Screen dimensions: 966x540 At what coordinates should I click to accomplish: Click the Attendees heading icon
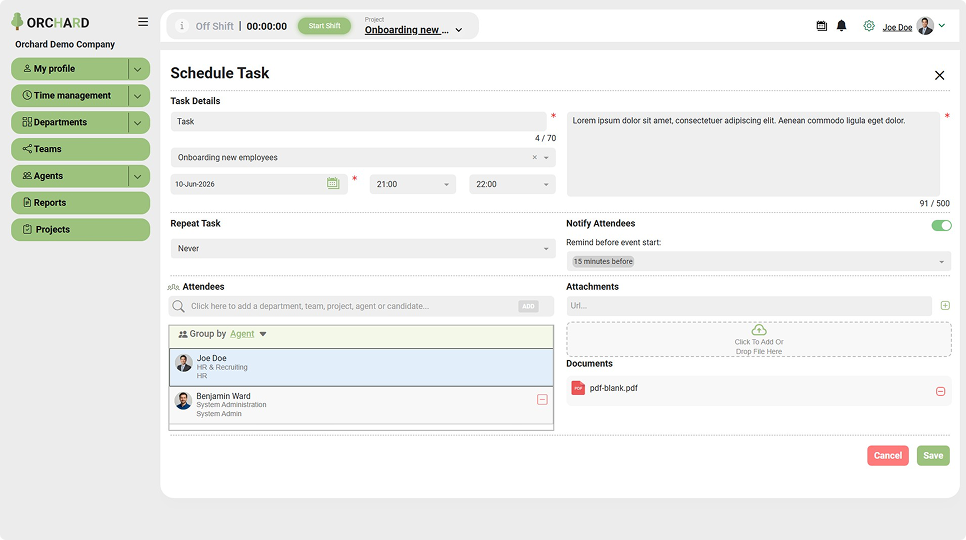(174, 287)
